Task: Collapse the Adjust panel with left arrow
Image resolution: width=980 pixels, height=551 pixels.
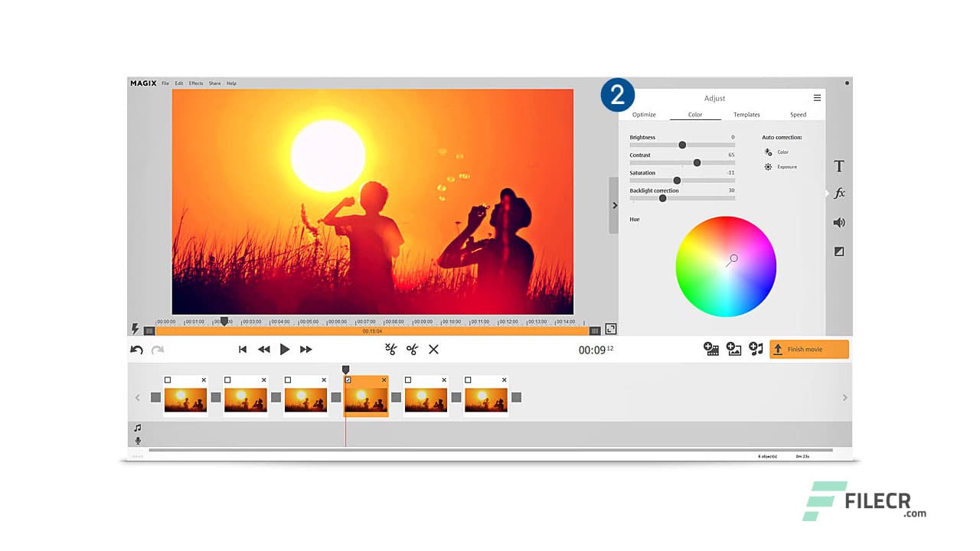Action: (614, 205)
